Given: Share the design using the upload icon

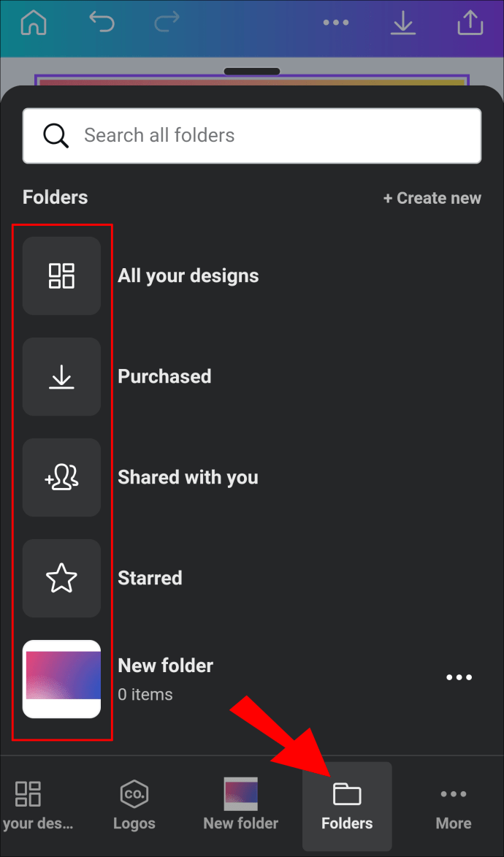Looking at the screenshot, I should pos(470,23).
